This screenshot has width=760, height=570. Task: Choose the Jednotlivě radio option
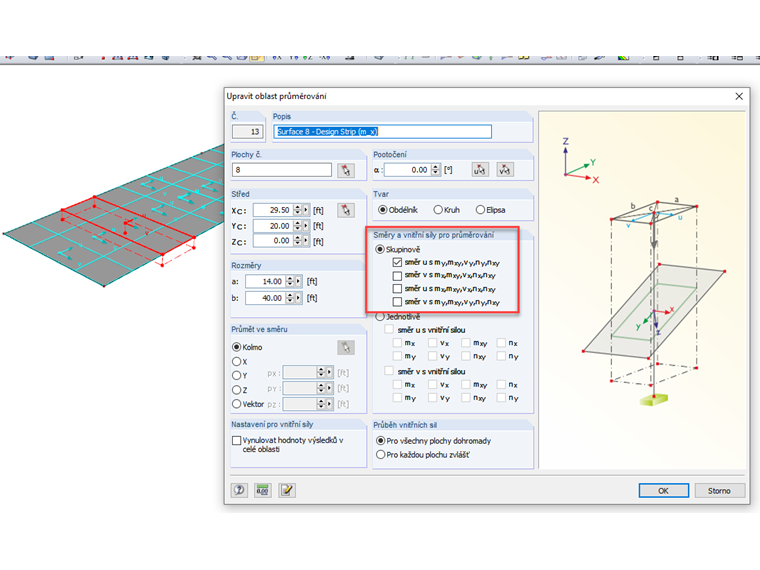click(380, 317)
